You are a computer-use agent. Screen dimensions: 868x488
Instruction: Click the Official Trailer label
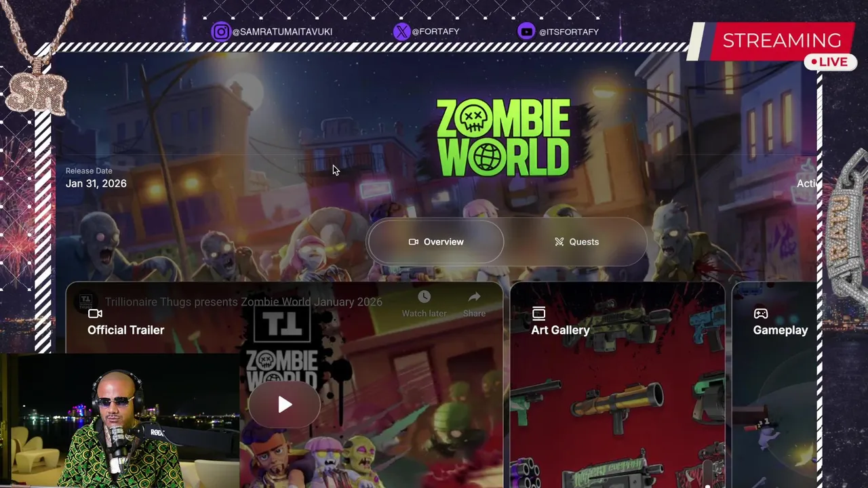point(125,330)
